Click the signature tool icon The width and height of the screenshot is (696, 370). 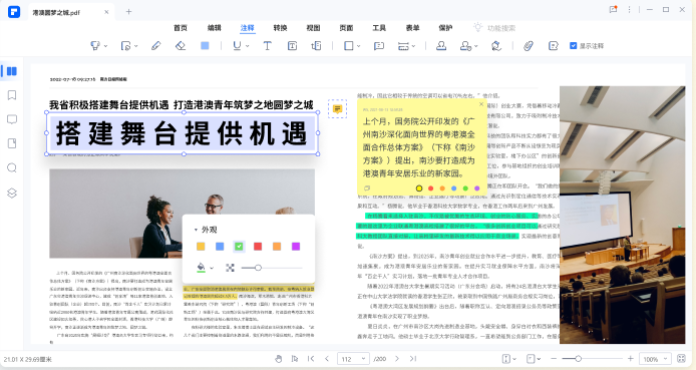pyautogui.click(x=496, y=46)
